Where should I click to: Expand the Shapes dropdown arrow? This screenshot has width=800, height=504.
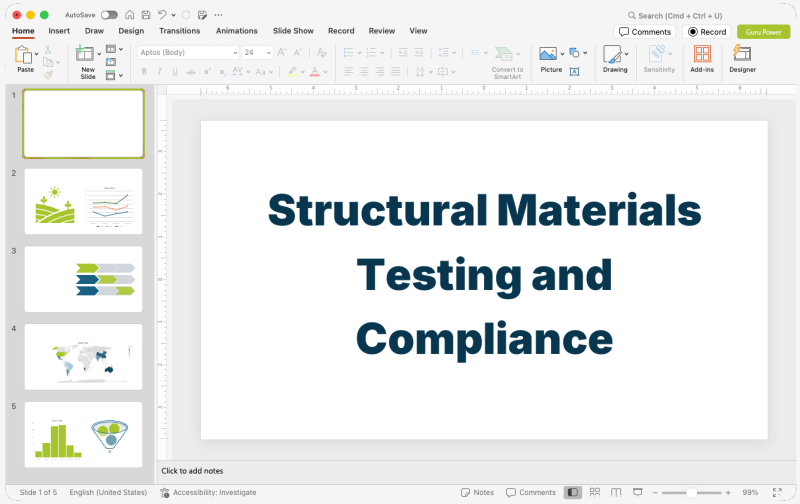[585, 53]
